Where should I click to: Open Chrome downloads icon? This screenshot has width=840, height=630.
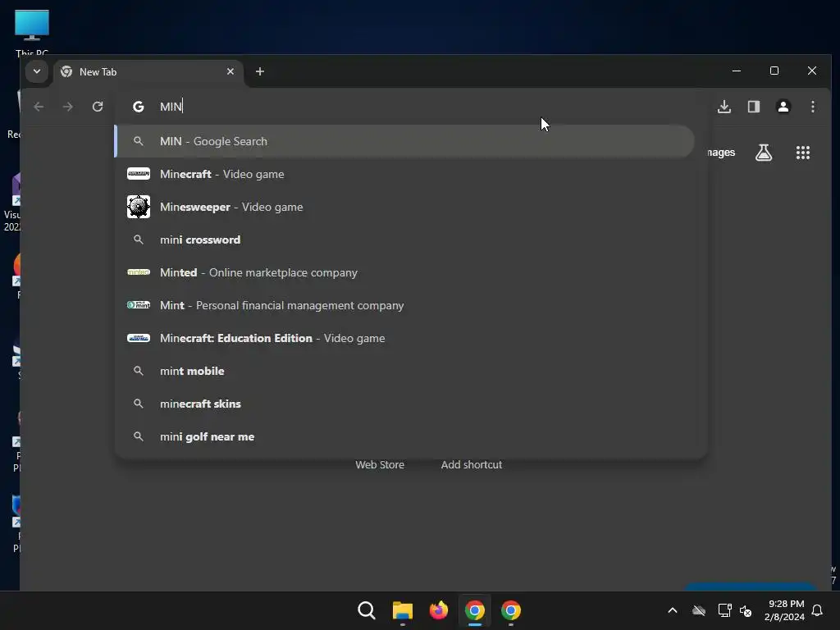tap(724, 107)
